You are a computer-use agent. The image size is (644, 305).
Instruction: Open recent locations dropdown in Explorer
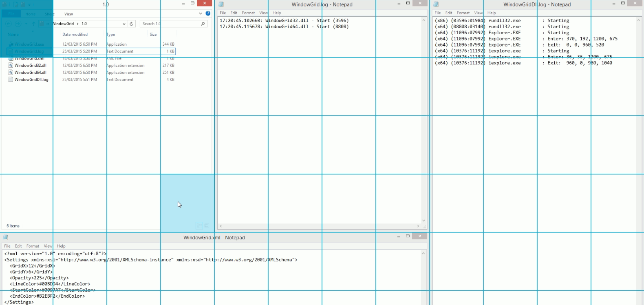[x=26, y=24]
